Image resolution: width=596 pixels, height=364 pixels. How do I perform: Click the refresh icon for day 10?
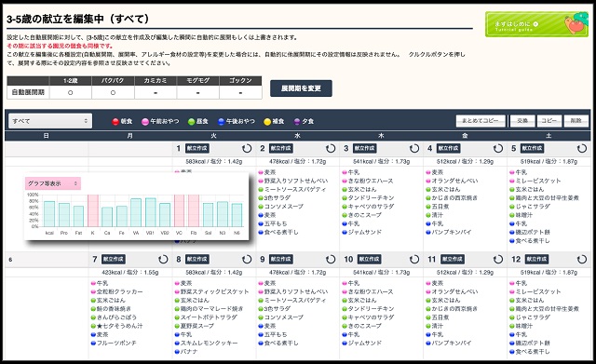(414, 260)
